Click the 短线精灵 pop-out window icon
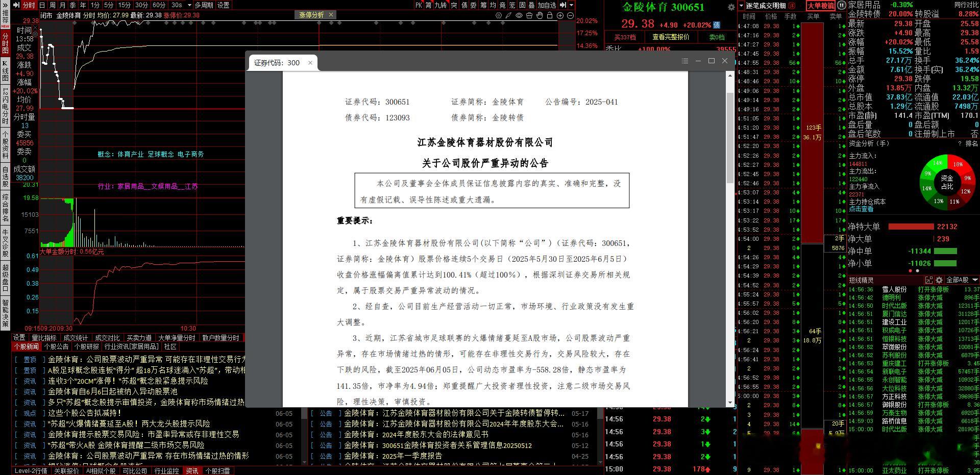 929,280
